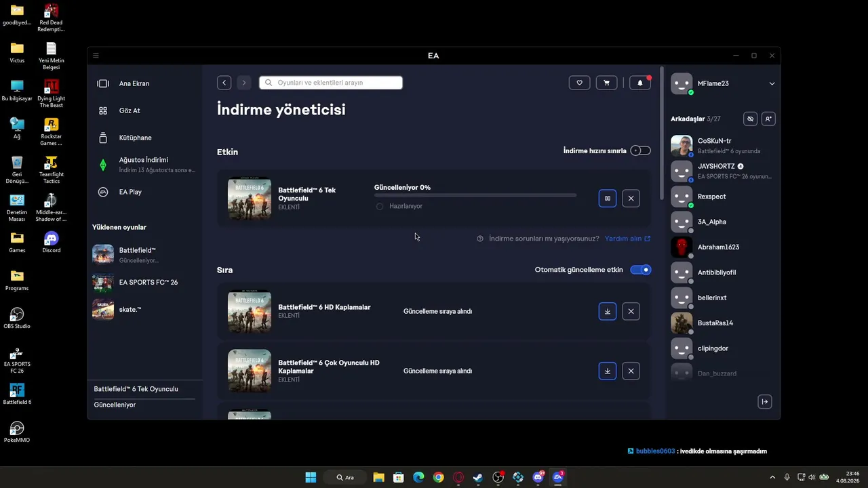Select the Battlefield 6 desktop shortcut
This screenshot has width=868, height=488.
click(x=17, y=394)
